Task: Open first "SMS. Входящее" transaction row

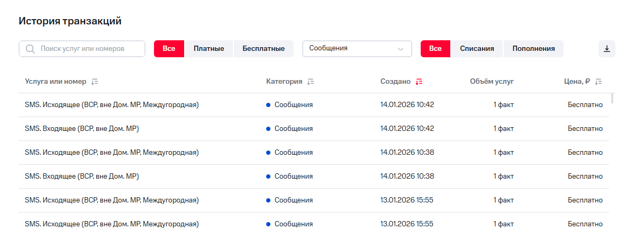Action: tap(82, 129)
